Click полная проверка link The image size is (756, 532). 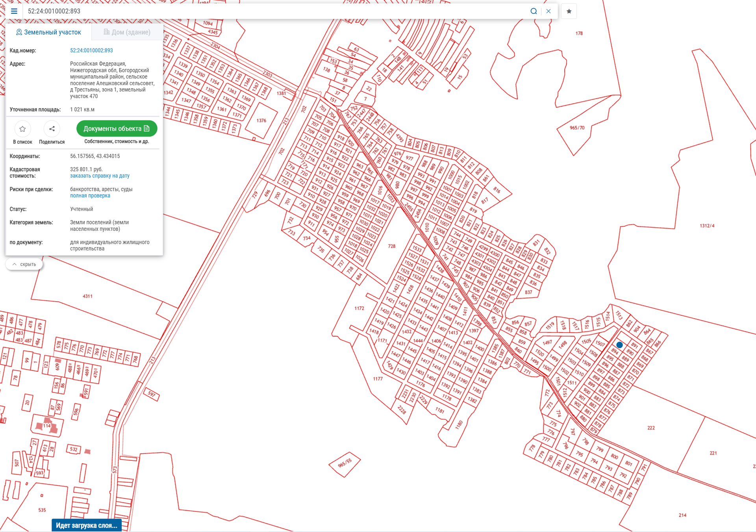click(90, 196)
